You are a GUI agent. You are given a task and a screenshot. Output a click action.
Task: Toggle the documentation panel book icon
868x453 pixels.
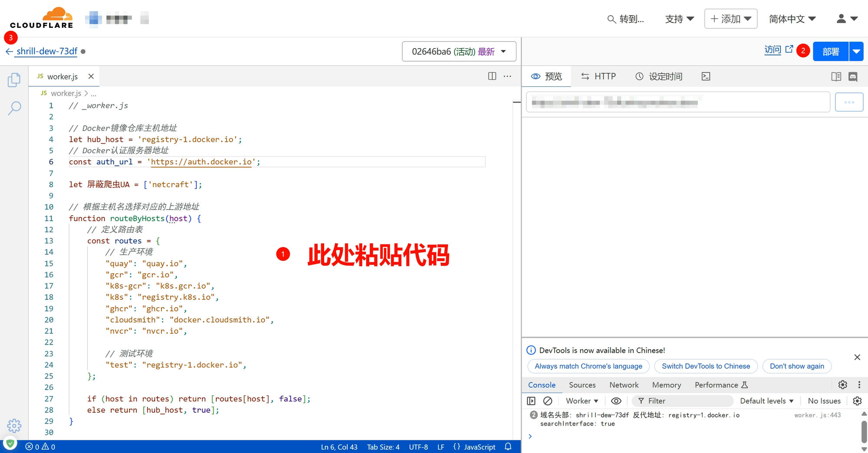click(836, 76)
